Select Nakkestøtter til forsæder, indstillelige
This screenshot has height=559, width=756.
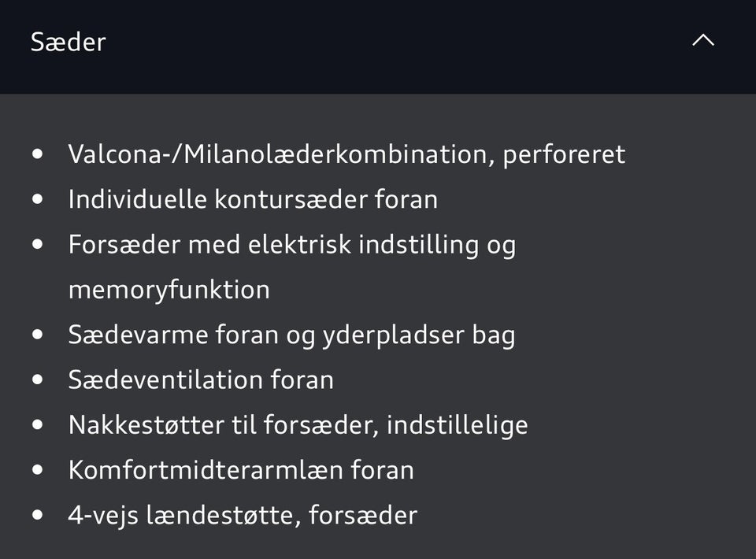pyautogui.click(x=298, y=425)
